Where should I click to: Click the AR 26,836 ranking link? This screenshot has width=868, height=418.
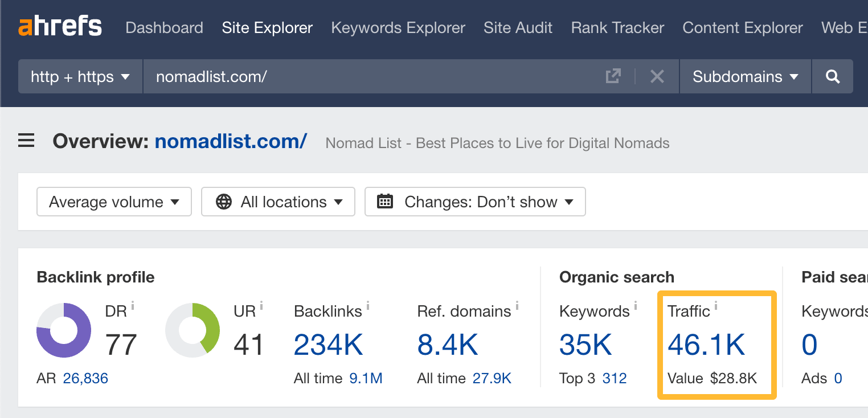point(85,378)
